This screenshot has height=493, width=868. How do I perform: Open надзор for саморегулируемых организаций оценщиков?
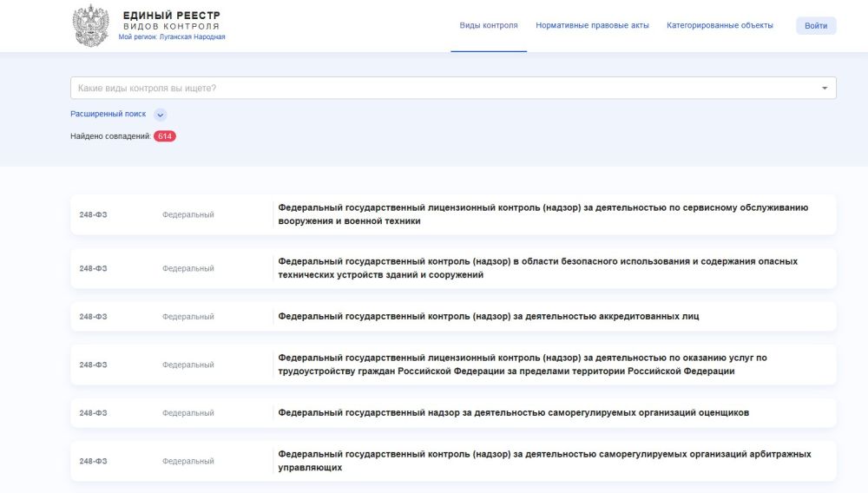[513, 413]
